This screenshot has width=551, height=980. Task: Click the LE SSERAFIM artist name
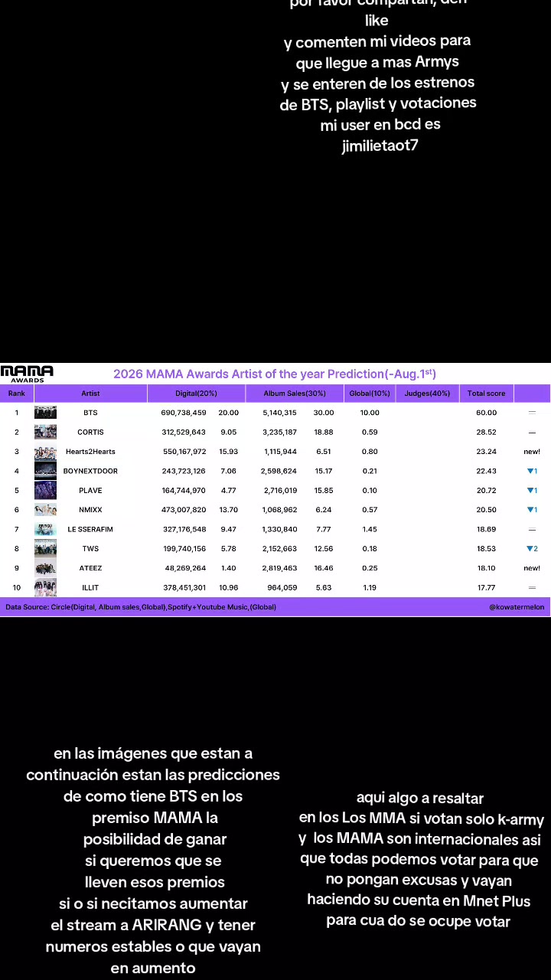(90, 530)
